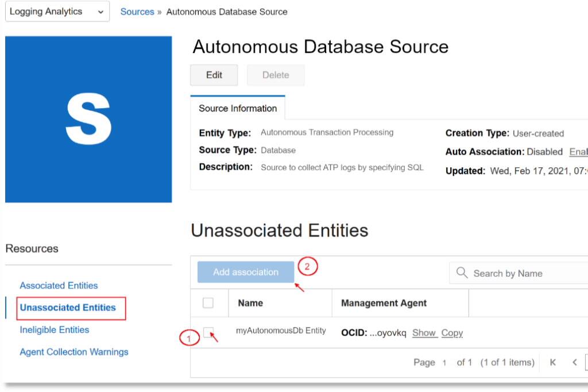Image resolution: width=588 pixels, height=392 pixels.
Task: Click the Edit button
Action: pyautogui.click(x=214, y=75)
